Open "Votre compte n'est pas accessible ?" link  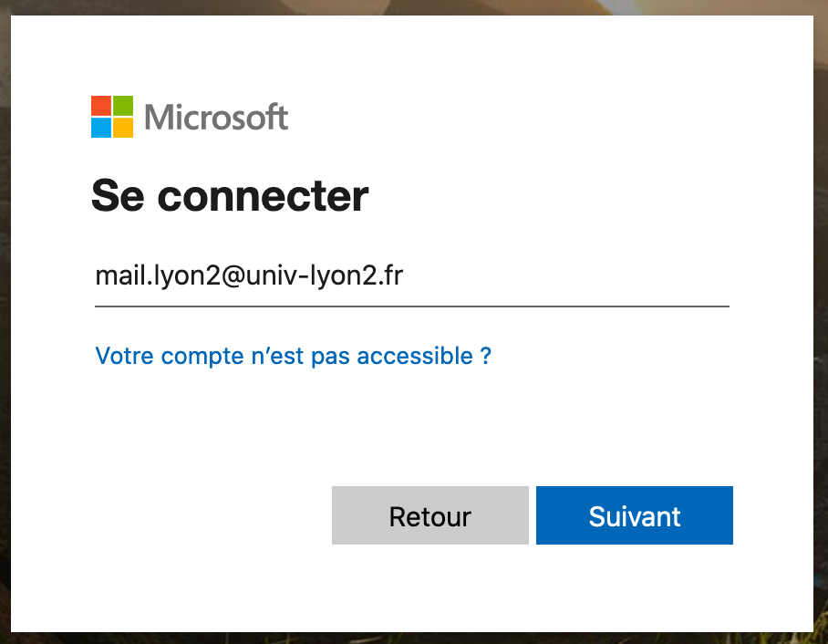(x=293, y=356)
